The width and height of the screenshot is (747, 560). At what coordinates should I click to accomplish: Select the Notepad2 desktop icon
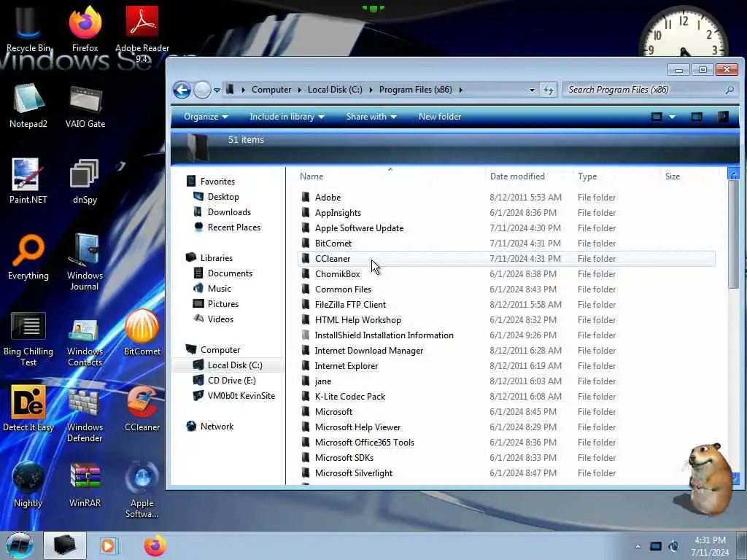click(28, 106)
